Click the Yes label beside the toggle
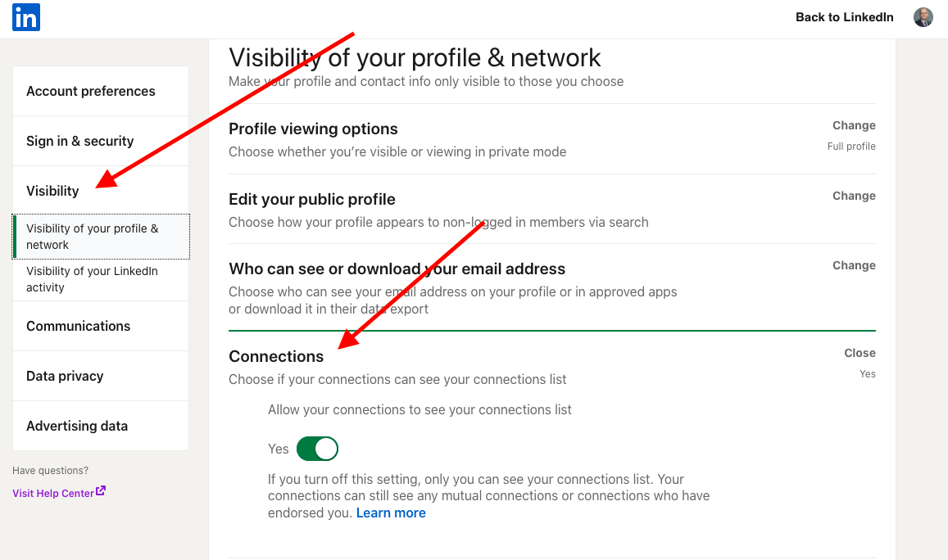Image resolution: width=948 pixels, height=560 pixels. point(279,449)
